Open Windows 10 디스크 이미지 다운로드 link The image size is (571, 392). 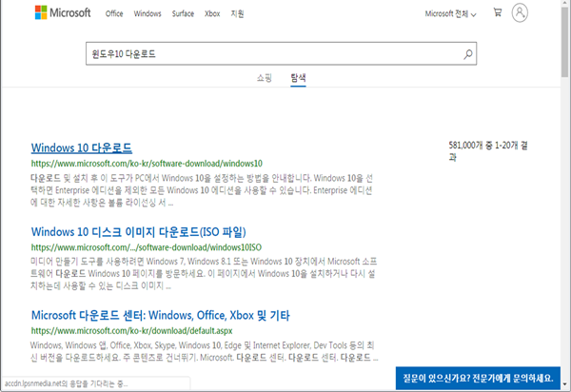click(x=139, y=231)
